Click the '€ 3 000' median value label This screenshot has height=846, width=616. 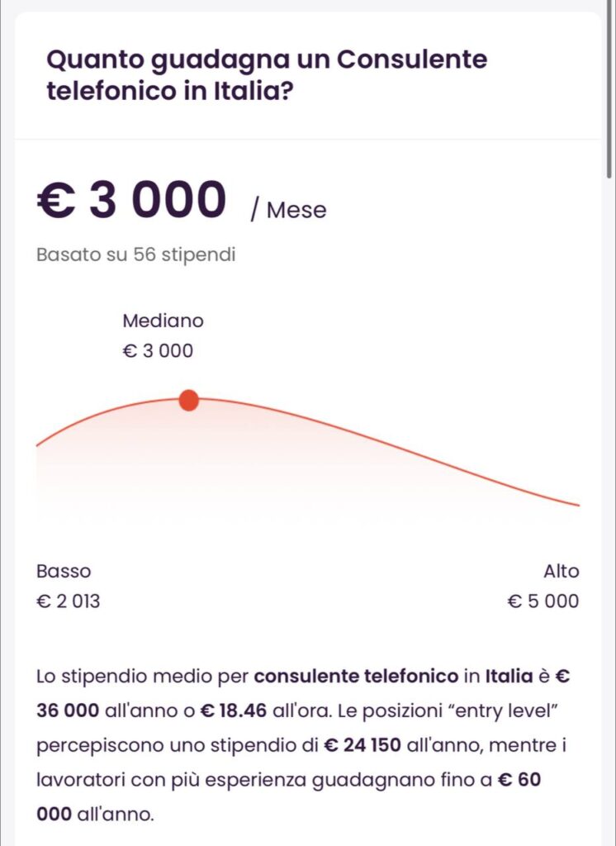[x=158, y=350]
